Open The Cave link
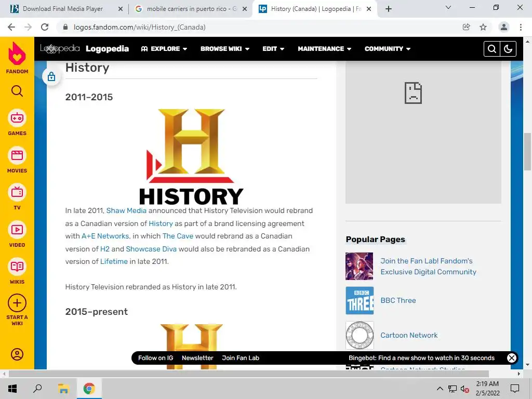Image resolution: width=532 pixels, height=399 pixels. (178, 236)
